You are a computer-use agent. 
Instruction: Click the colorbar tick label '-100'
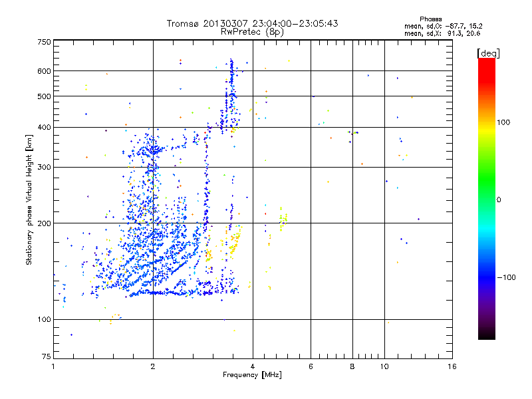tap(506, 277)
